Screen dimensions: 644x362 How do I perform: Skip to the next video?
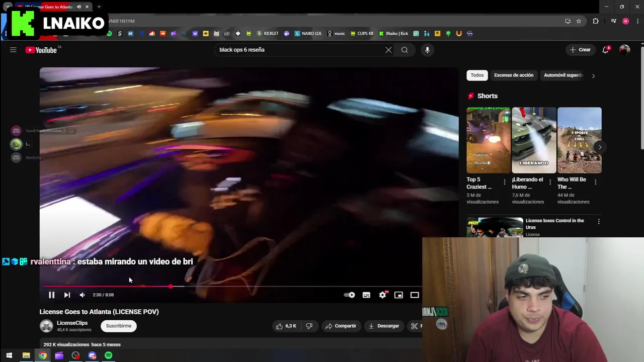(67, 295)
